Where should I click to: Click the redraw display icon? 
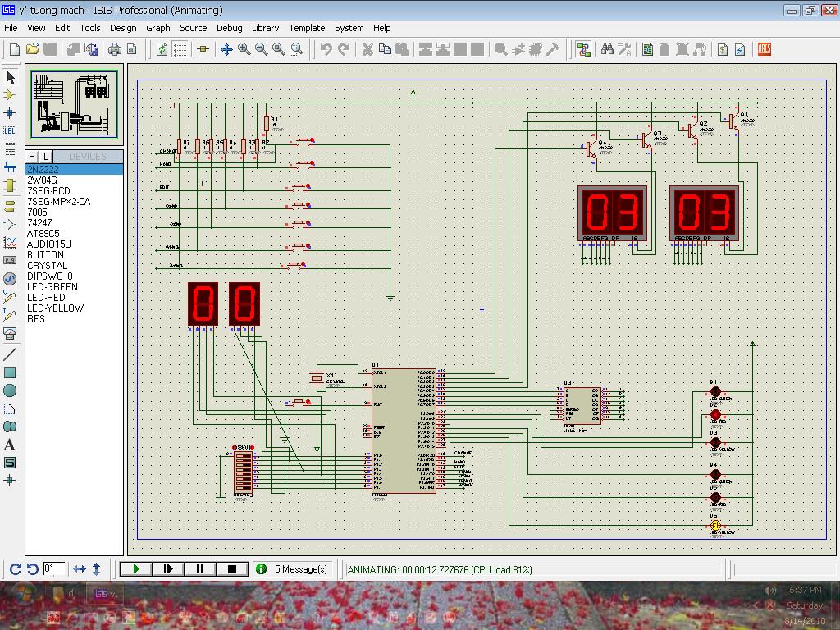[x=162, y=49]
